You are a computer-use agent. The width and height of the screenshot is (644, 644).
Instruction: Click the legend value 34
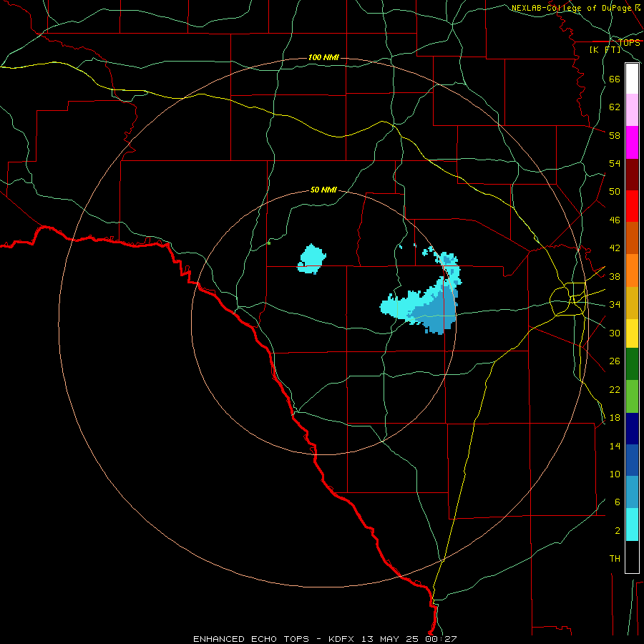coord(615,305)
